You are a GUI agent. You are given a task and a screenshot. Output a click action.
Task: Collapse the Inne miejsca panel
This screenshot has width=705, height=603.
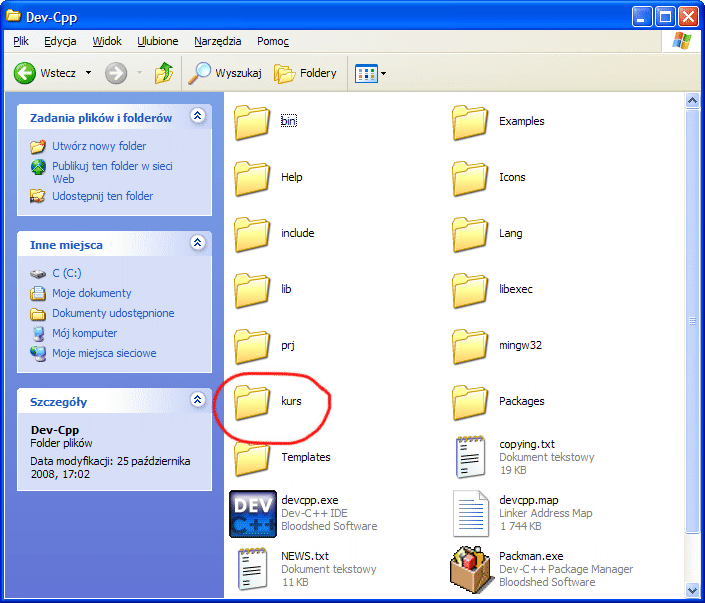pos(197,243)
